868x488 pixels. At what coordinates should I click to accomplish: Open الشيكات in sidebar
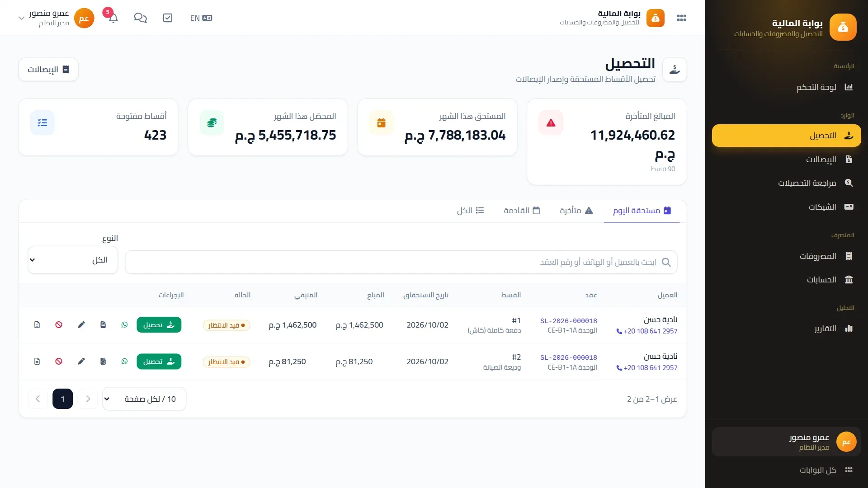[x=787, y=207]
